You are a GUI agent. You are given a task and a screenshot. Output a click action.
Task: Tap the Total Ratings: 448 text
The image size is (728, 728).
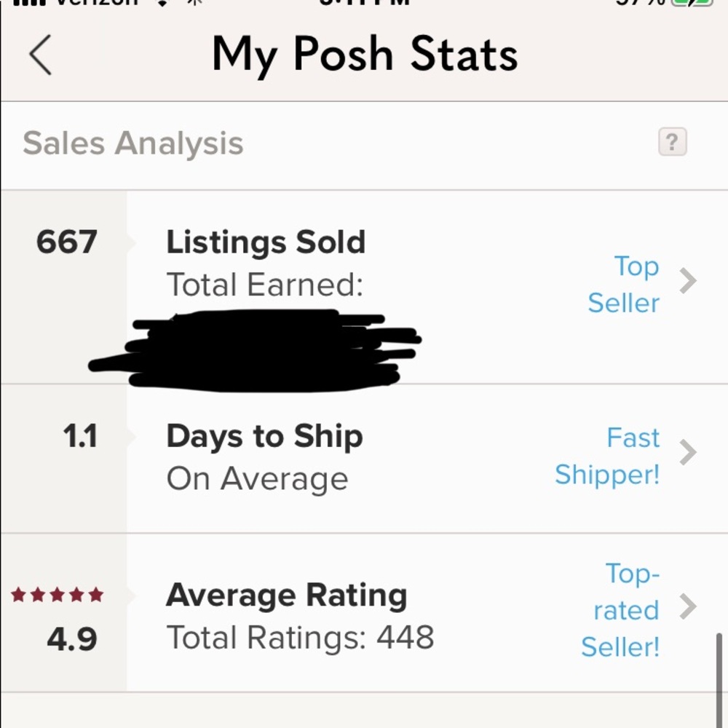[300, 638]
